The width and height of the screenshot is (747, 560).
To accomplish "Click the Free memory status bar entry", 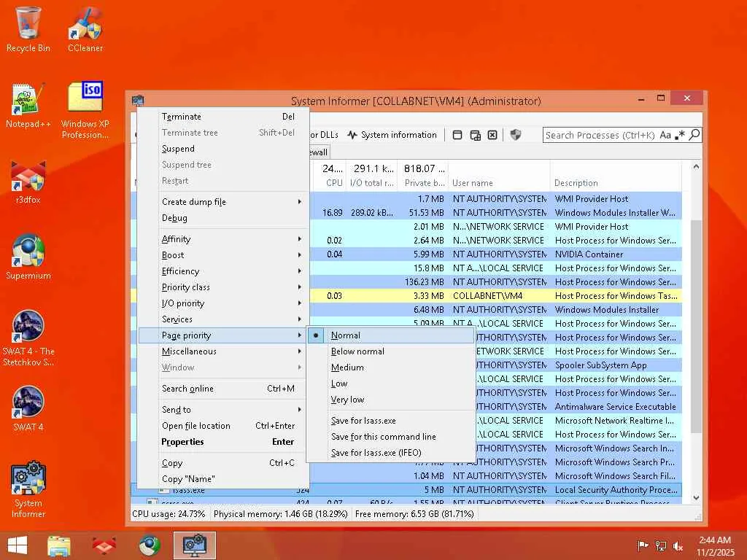I will [414, 514].
